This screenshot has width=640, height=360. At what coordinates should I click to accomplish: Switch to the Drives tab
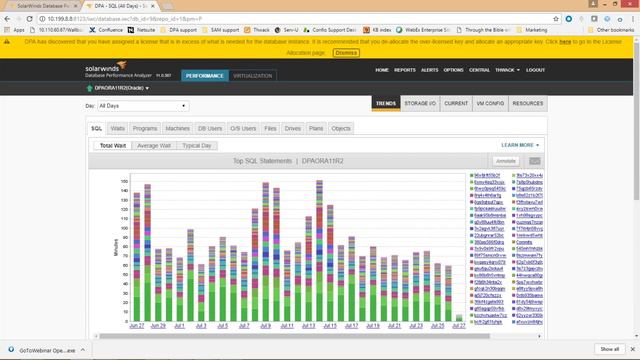coord(293,128)
